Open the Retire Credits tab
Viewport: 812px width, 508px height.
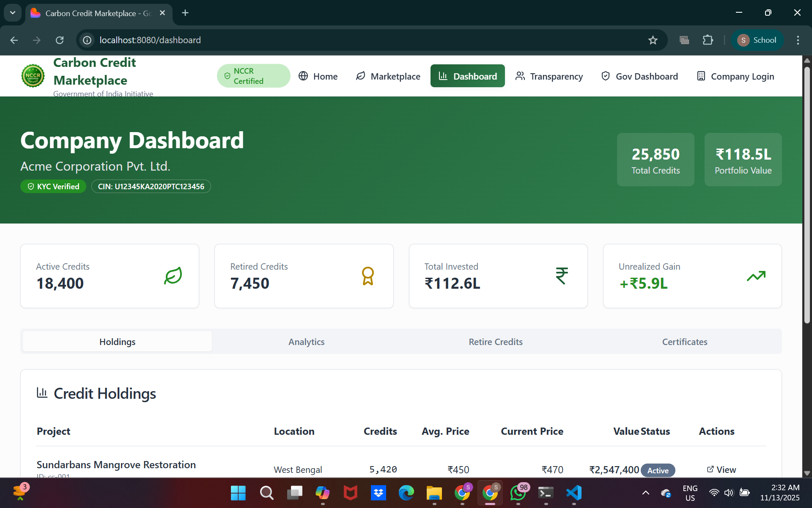495,342
